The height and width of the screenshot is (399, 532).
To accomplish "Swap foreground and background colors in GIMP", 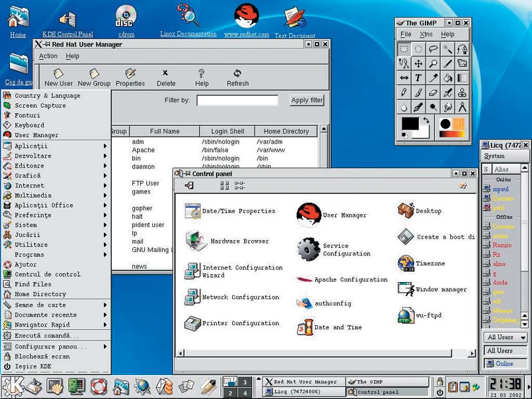I will [425, 120].
